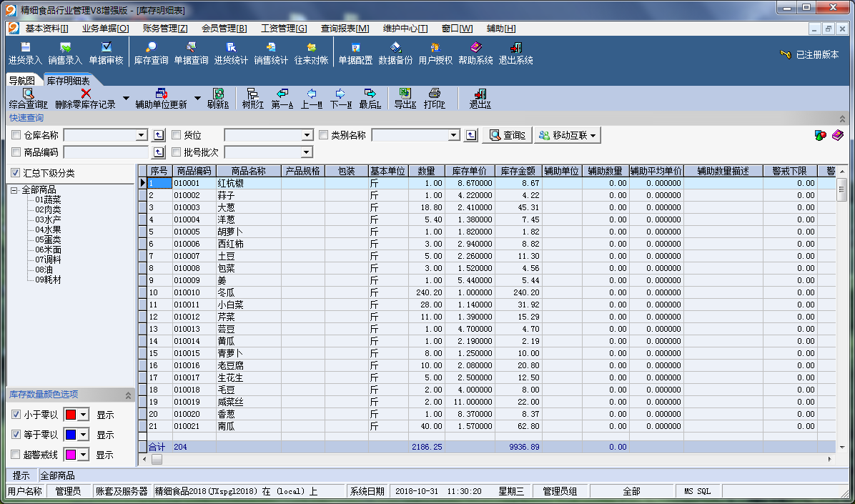Toggle the 等于零以 color display checkbox

coord(16,435)
